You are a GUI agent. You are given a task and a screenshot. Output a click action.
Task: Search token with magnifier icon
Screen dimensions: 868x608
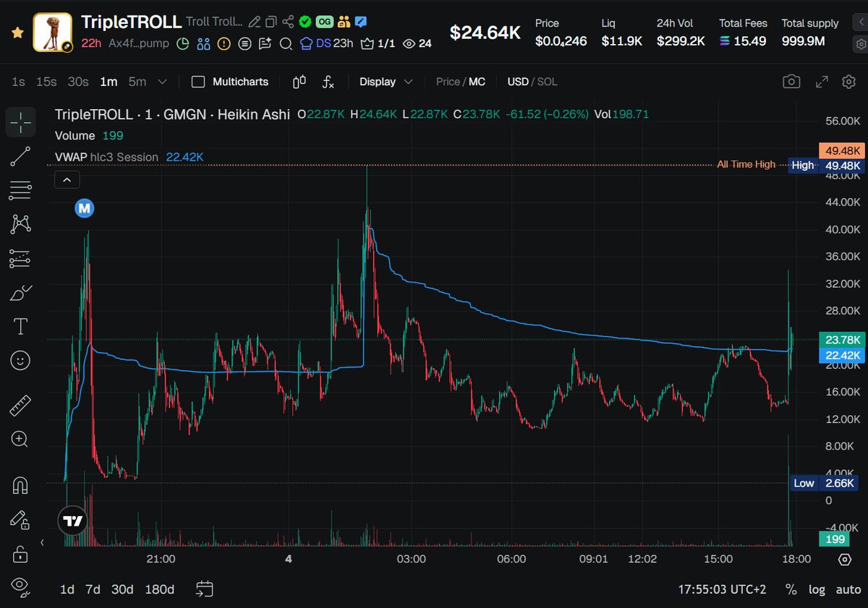click(x=286, y=43)
